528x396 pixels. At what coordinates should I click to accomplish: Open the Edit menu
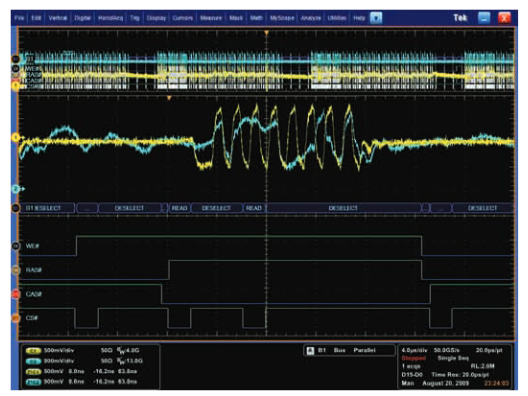[36, 18]
